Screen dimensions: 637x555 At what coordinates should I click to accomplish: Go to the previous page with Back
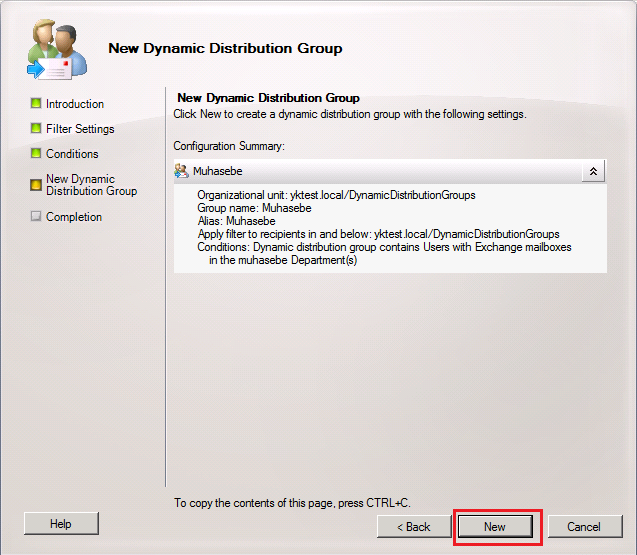(413, 526)
